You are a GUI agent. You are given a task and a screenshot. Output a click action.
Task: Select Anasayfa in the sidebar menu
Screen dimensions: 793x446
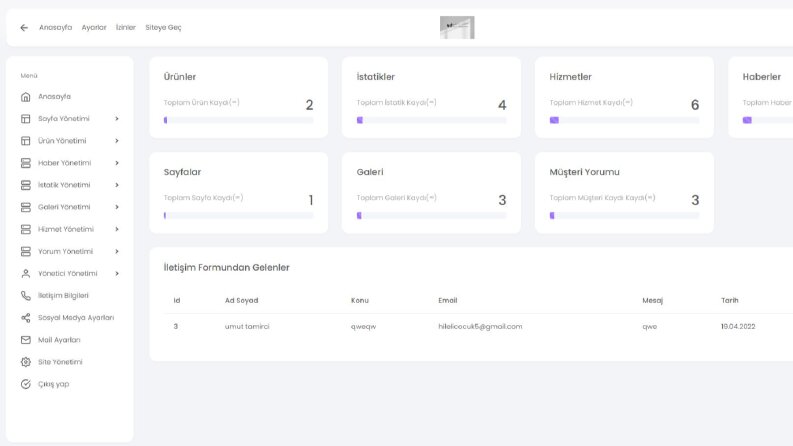pos(54,97)
